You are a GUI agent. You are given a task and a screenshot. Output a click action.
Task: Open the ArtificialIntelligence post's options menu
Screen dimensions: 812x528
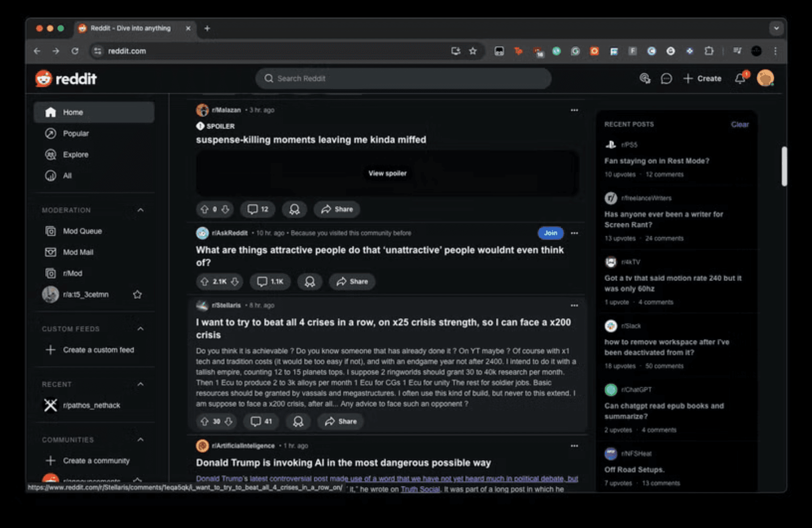tap(574, 446)
